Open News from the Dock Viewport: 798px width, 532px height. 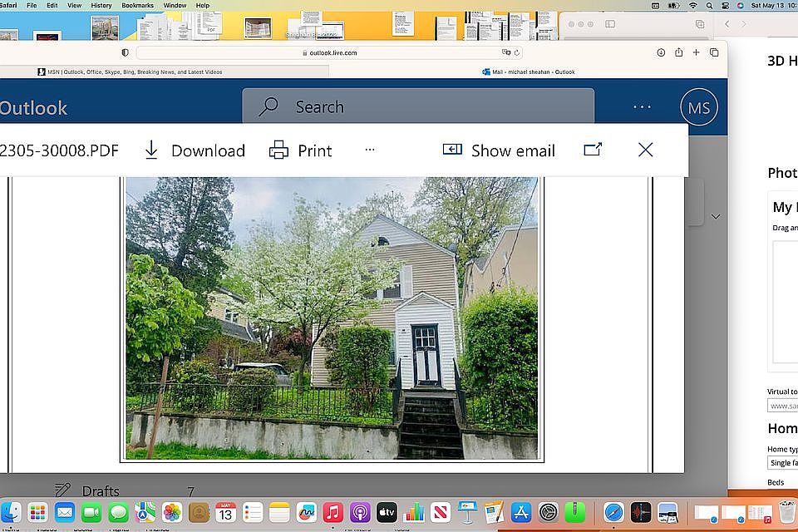click(441, 512)
